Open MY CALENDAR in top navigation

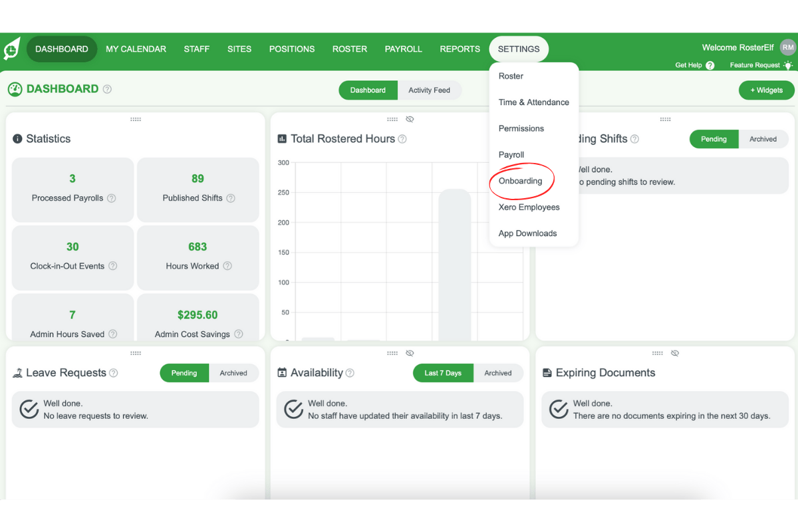[x=136, y=49]
